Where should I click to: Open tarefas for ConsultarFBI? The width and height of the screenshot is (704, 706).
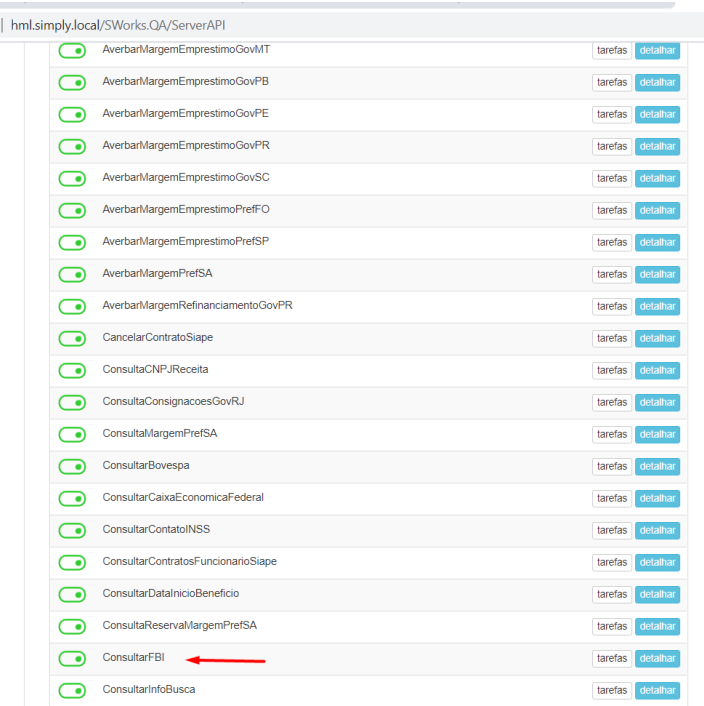(612, 658)
